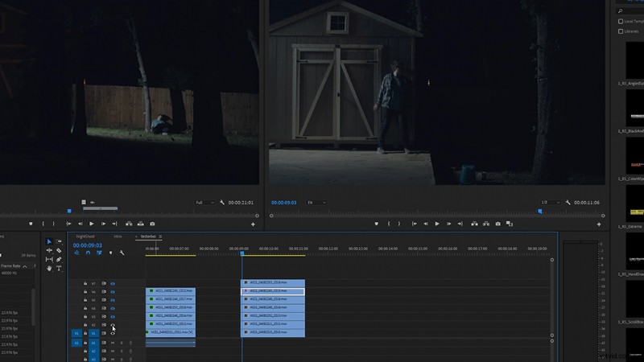
Task: Click Play in the Source monitor
Action: pyautogui.click(x=92, y=224)
